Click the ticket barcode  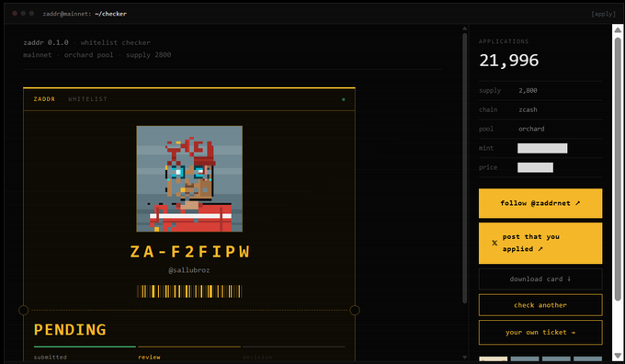189,291
